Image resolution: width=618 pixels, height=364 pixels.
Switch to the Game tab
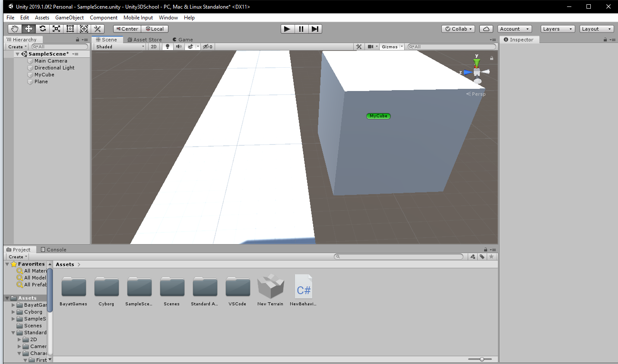[x=183, y=39]
